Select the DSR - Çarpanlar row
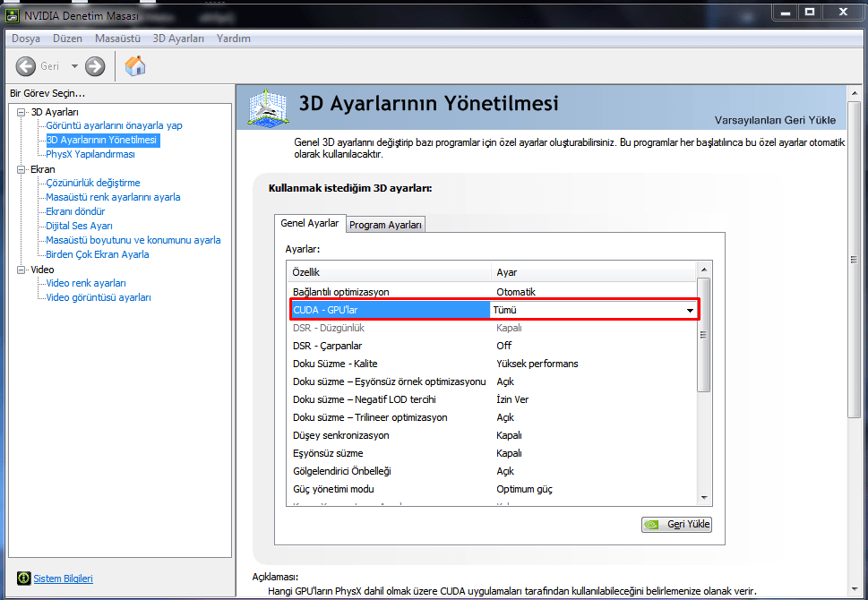Viewport: 868px width, 600px height. click(x=492, y=346)
